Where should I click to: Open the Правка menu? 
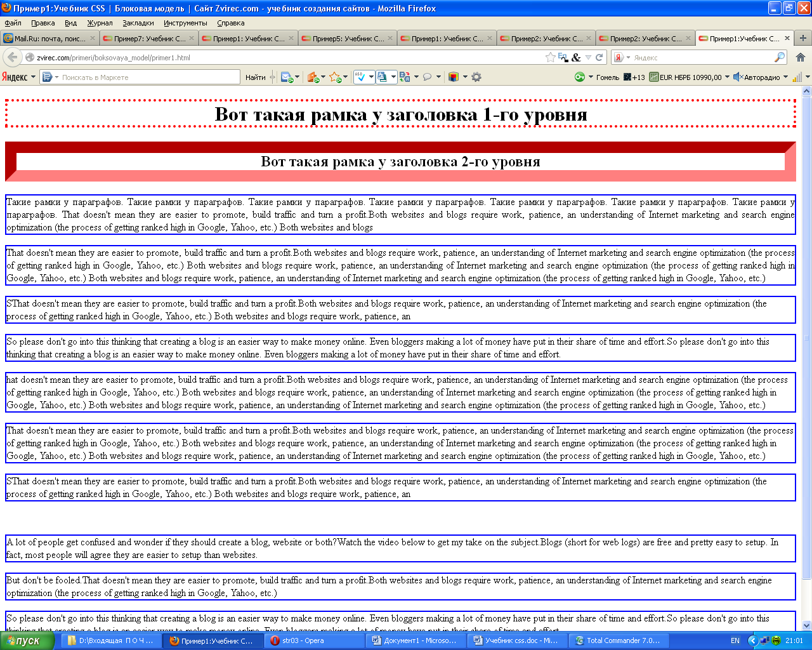[43, 23]
